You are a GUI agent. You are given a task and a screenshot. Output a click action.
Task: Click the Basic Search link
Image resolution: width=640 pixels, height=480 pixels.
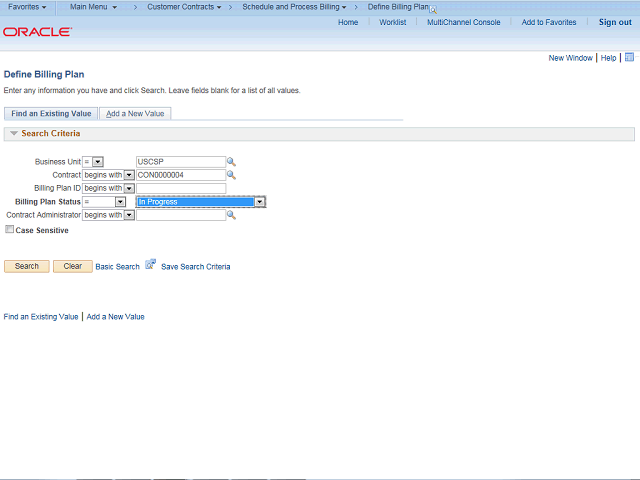[x=118, y=267]
